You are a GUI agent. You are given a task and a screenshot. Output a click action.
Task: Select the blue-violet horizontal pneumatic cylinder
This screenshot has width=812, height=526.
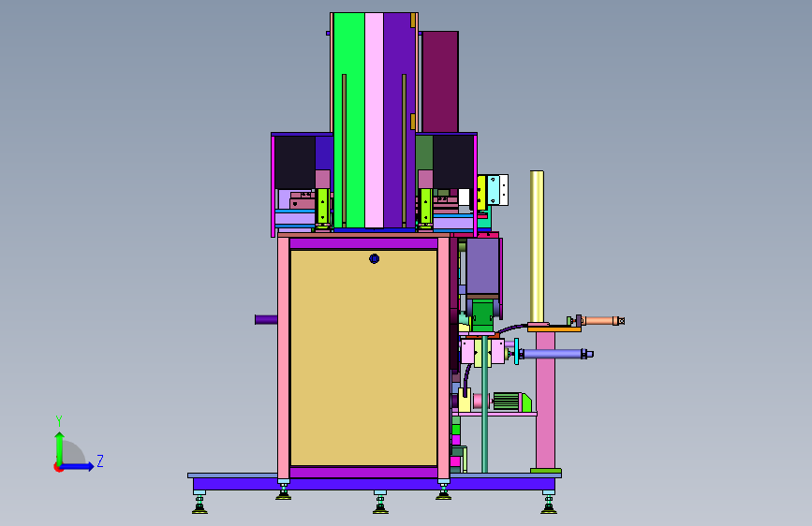click(x=555, y=354)
